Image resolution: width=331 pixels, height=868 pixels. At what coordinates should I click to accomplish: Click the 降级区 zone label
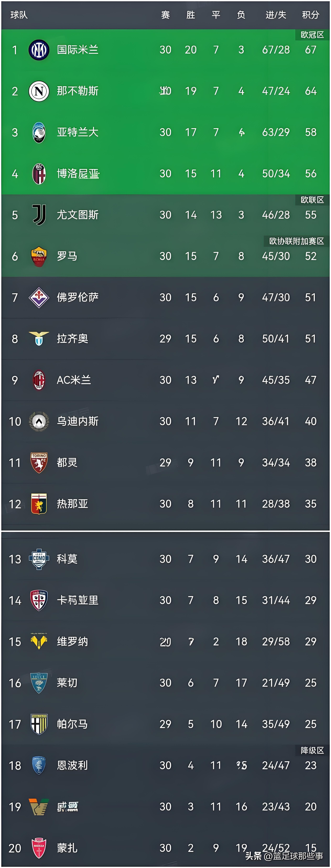click(312, 750)
